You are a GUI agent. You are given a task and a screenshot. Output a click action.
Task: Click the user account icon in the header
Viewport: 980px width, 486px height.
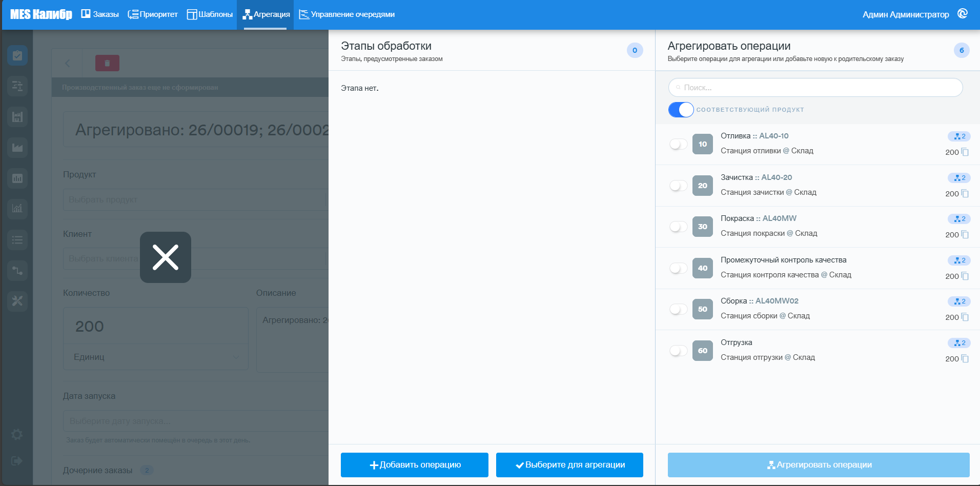point(963,14)
